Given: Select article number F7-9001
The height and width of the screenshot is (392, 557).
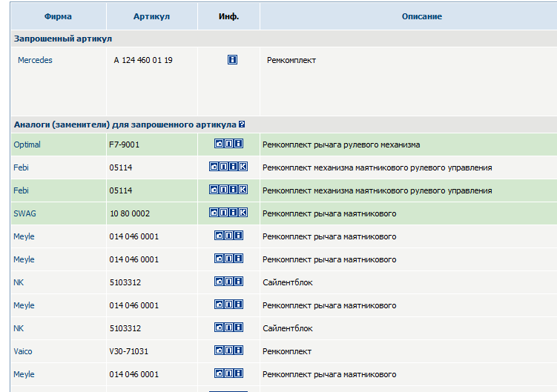Looking at the screenshot, I should tap(125, 144).
